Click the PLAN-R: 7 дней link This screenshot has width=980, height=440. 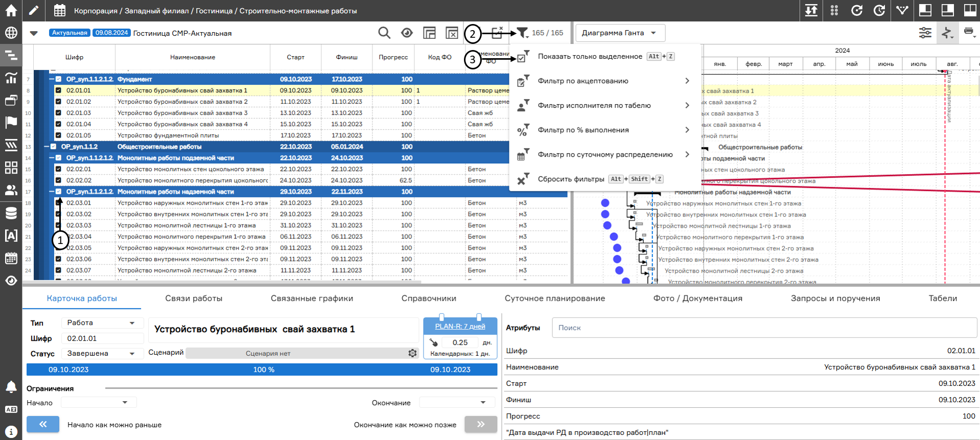pos(460,326)
